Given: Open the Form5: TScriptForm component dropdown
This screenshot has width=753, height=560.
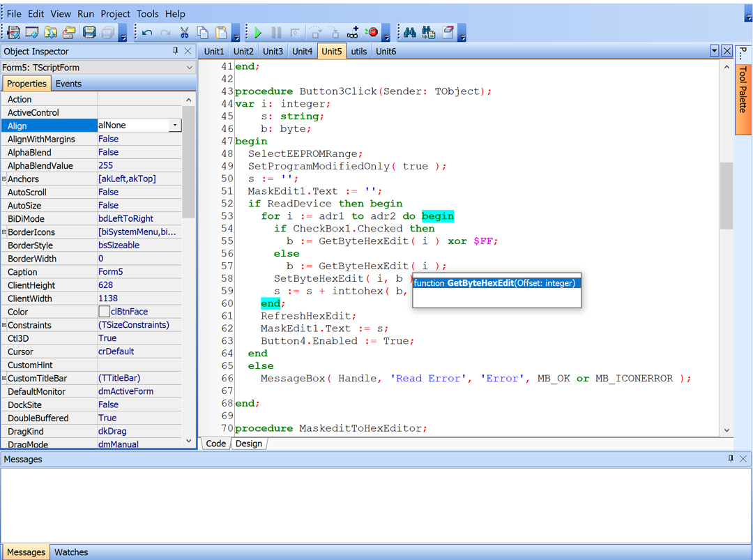Looking at the screenshot, I should tap(190, 68).
